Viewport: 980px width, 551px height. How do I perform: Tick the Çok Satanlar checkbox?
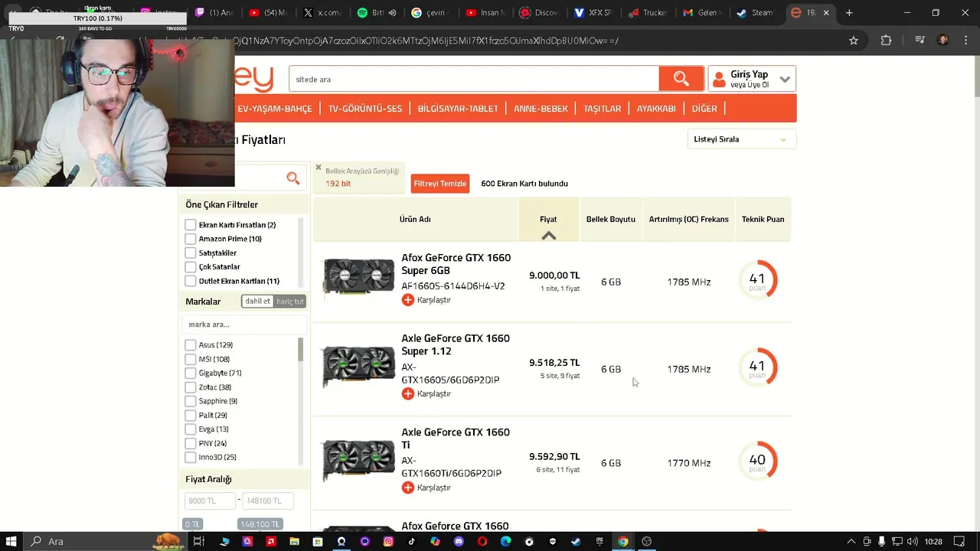[191, 266]
